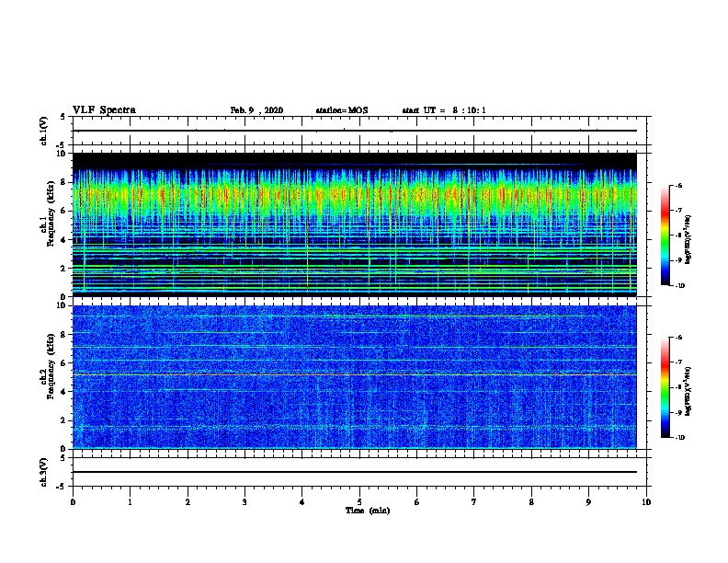Click time axis tick label "2"
This screenshot has width=728, height=563.
[x=188, y=501]
